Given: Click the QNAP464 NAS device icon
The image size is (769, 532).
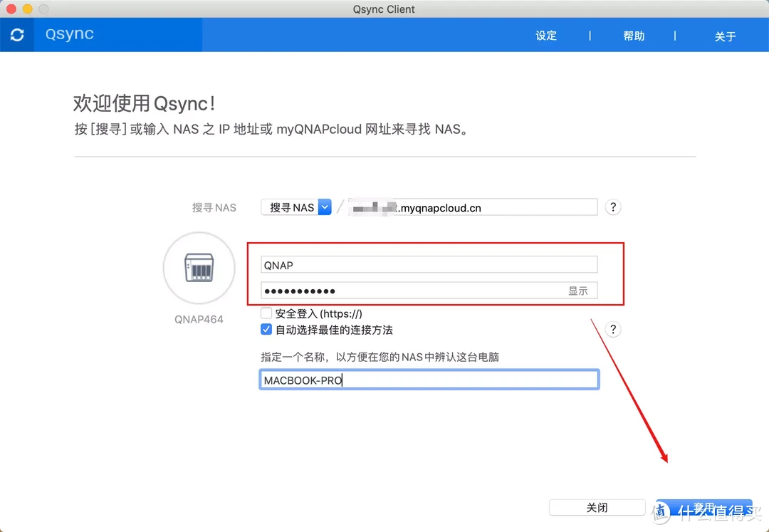Looking at the screenshot, I should tap(199, 268).
